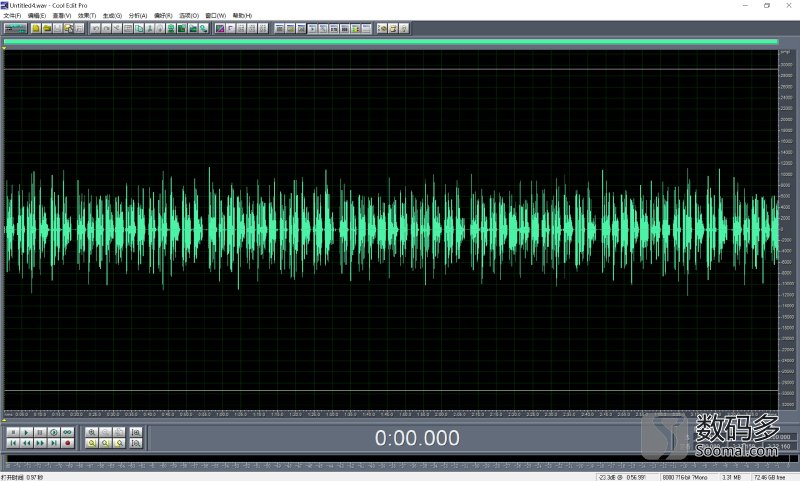
Task: Click the Play to End circled button
Action: [54, 432]
